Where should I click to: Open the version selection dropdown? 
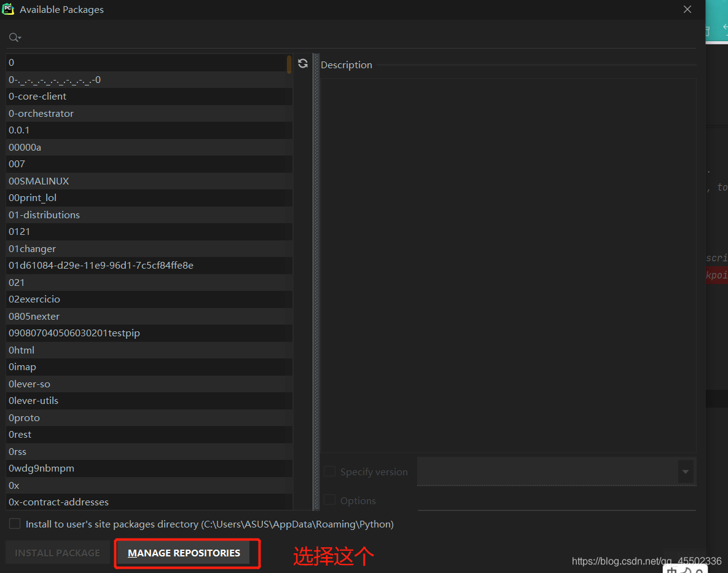coord(684,472)
